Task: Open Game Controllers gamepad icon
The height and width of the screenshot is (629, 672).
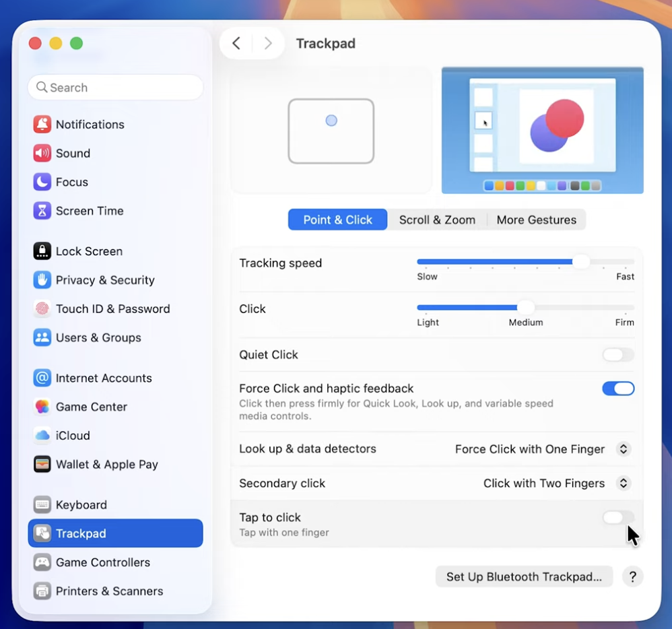Action: (x=42, y=562)
